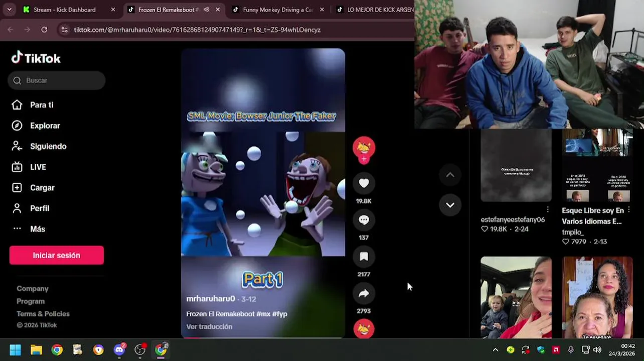
Task: Open options for Esque Libre video
Action: 629,210
